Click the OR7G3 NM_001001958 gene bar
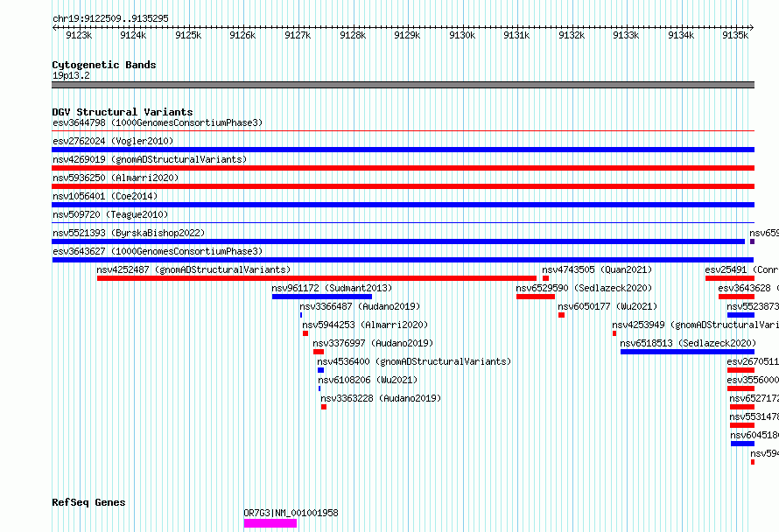 click(270, 523)
